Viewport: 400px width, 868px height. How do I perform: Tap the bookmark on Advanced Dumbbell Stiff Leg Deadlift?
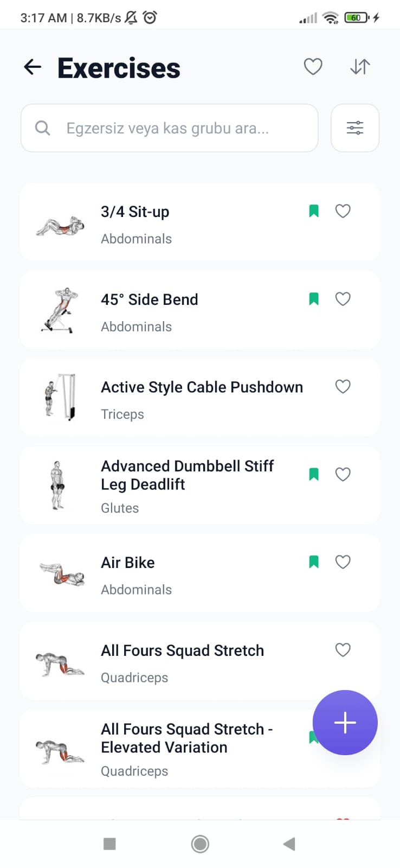(314, 475)
